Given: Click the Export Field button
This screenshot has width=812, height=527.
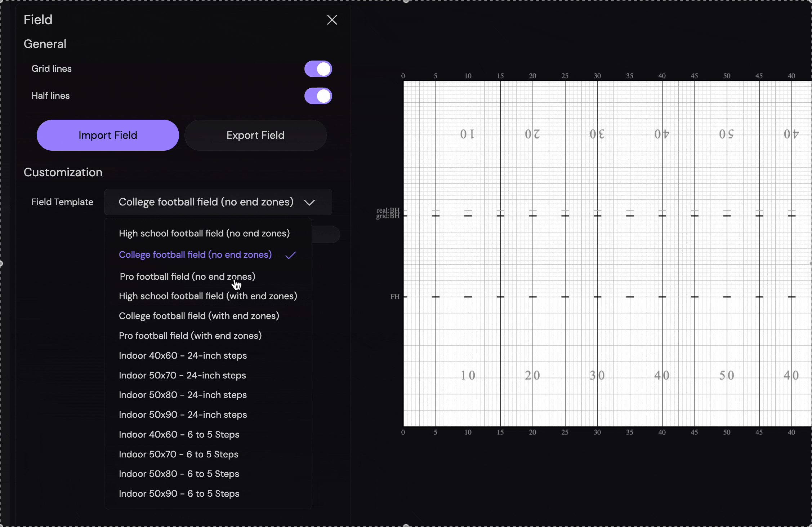Looking at the screenshot, I should (x=255, y=135).
